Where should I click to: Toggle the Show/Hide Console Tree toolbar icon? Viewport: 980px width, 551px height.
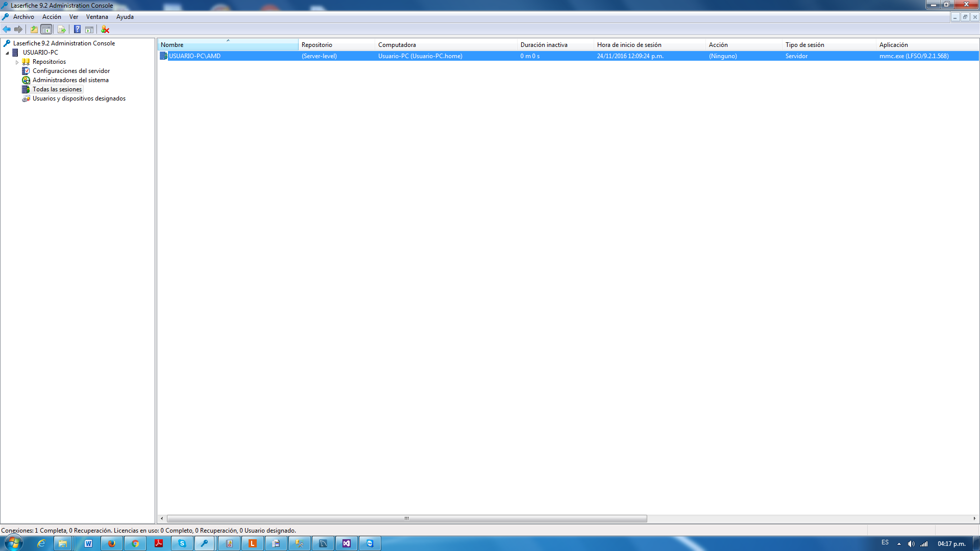click(46, 30)
